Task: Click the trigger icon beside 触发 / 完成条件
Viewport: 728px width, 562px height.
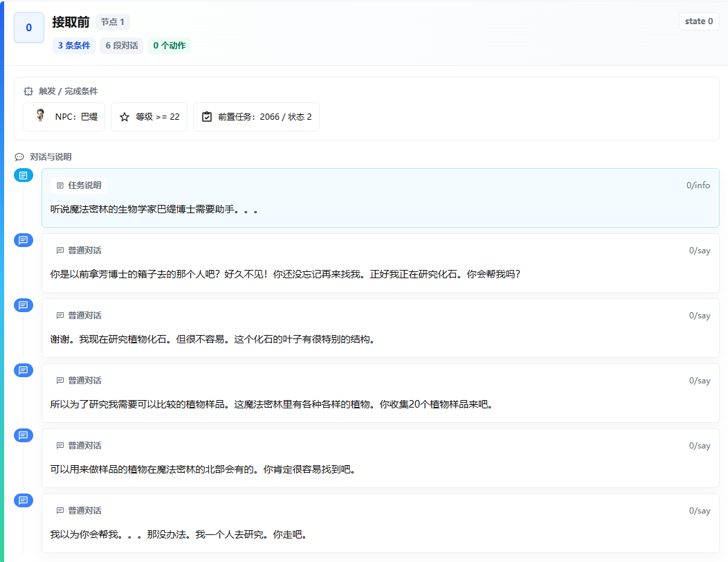Action: (x=28, y=91)
